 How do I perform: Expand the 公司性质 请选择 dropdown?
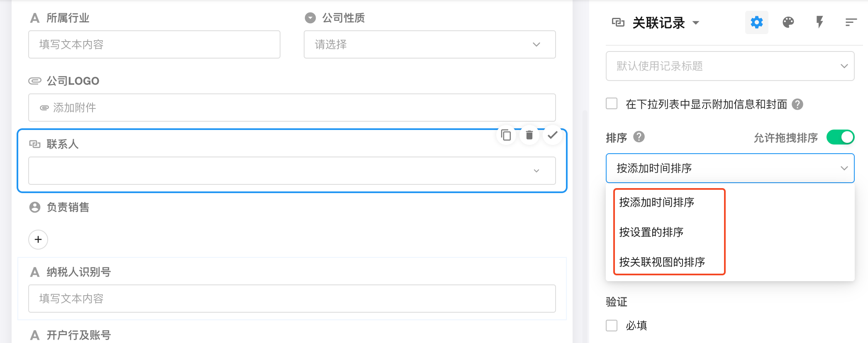429,44
